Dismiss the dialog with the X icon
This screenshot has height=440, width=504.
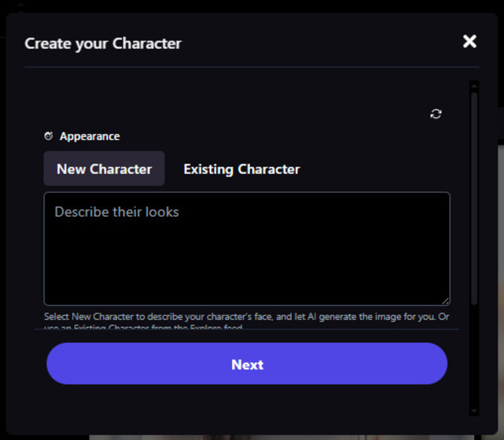(x=469, y=42)
